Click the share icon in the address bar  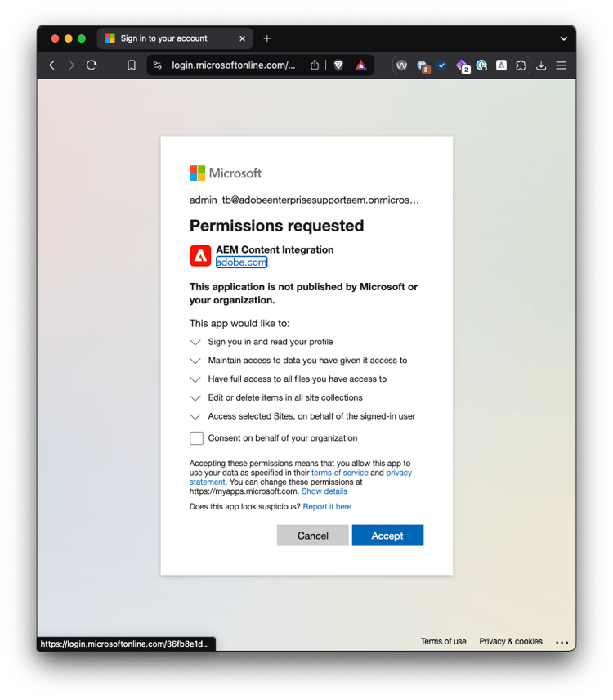pyautogui.click(x=315, y=65)
